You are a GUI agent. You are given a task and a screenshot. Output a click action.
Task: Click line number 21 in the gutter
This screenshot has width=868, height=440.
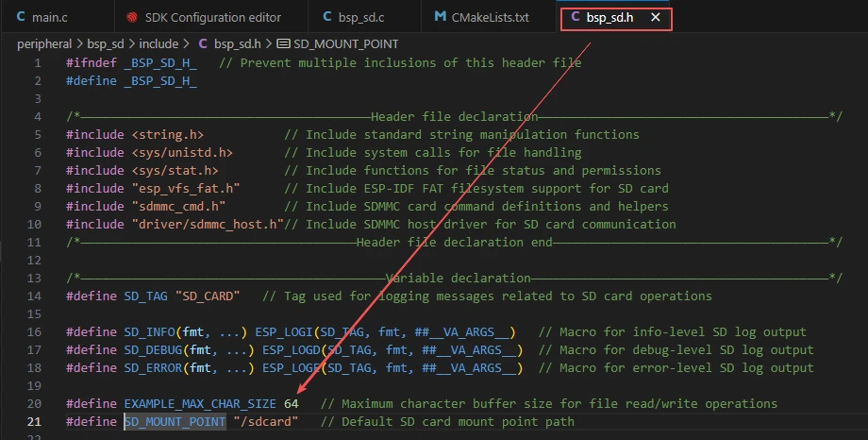pyautogui.click(x=35, y=421)
